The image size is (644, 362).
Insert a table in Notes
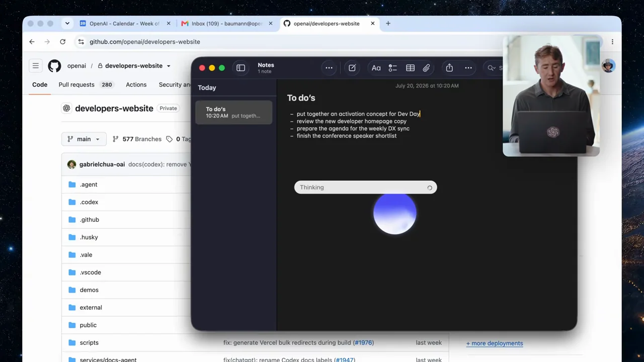tap(410, 68)
